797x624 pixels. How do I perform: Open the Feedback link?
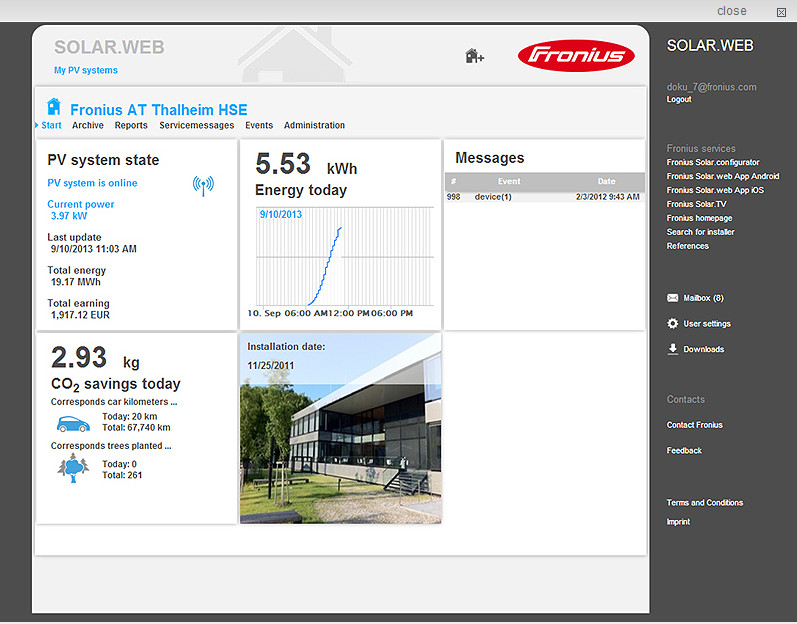[684, 450]
